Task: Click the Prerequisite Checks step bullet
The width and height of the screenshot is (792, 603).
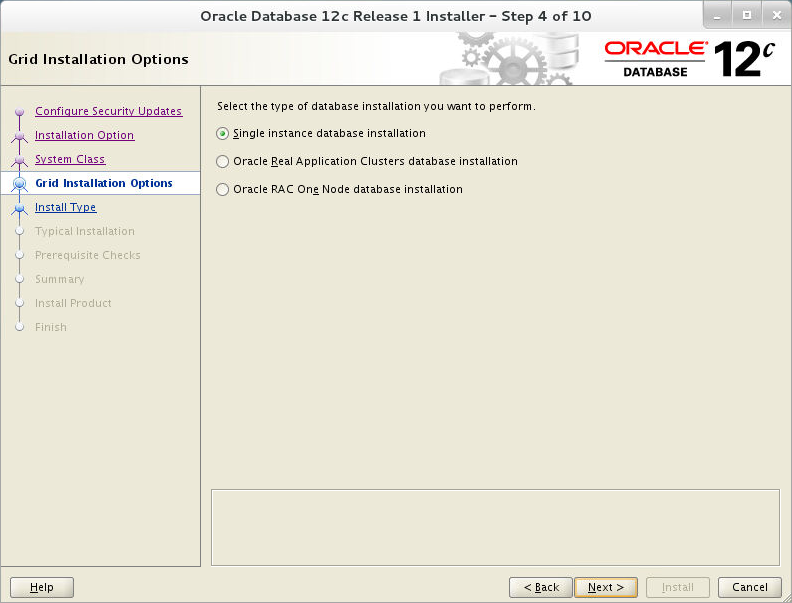Action: pyautogui.click(x=20, y=255)
